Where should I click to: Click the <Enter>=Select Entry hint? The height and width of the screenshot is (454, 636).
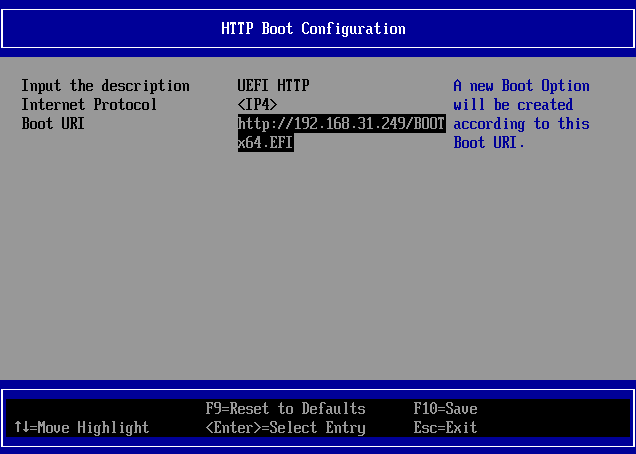pyautogui.click(x=286, y=428)
